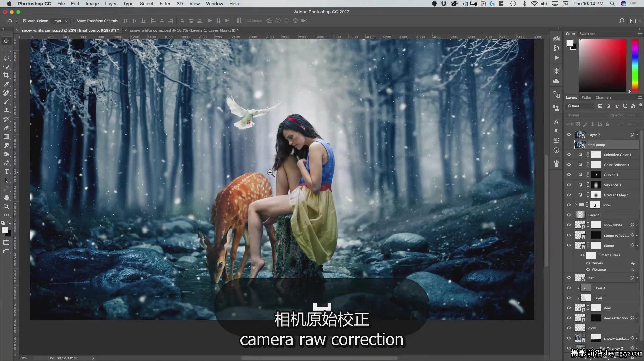
Task: Click the red color picker field
Action: pos(602,65)
